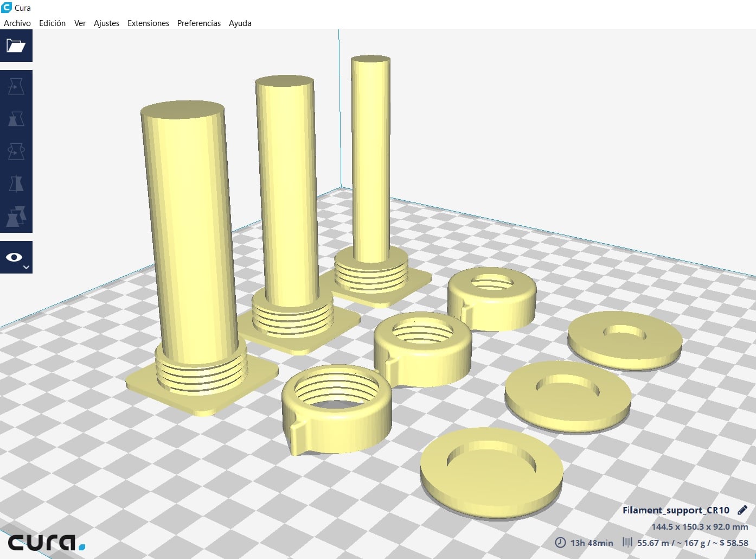
Task: Select the Mirror tool in the left toolbar
Action: point(16,184)
